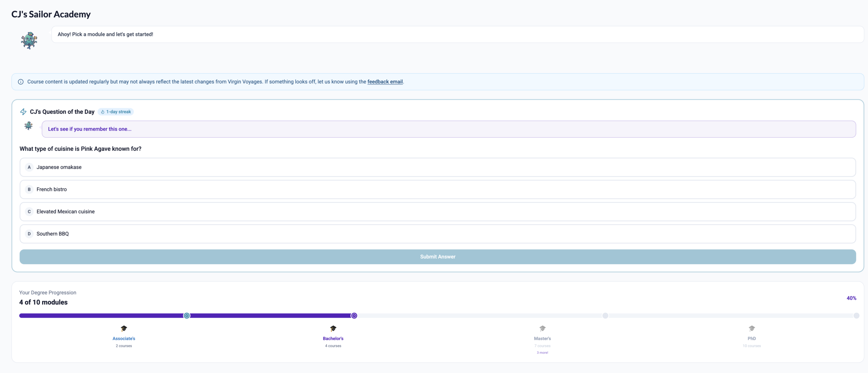This screenshot has width=868, height=373.
Task: Click the '4 of 10 modules' text
Action: [x=43, y=302]
